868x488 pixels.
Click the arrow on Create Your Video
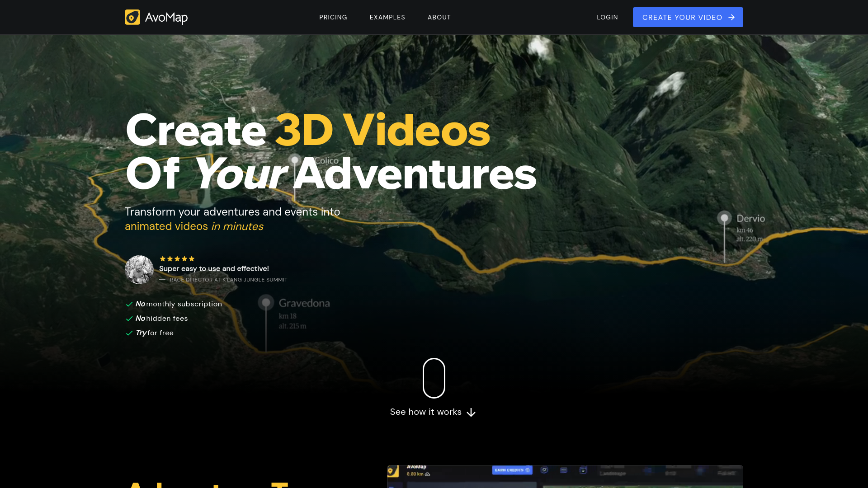click(731, 17)
